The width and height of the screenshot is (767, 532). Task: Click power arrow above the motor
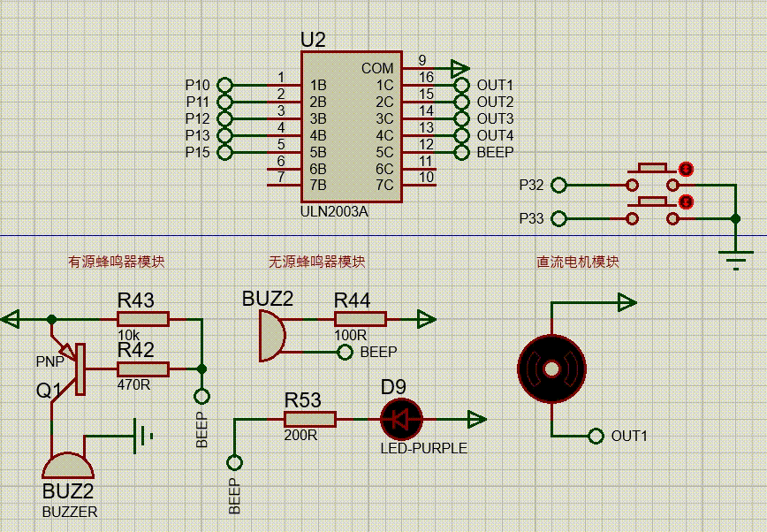pos(627,303)
